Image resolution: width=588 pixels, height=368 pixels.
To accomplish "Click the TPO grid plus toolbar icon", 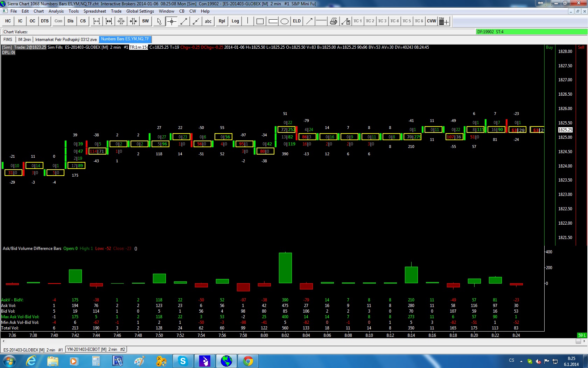I will (443, 21).
